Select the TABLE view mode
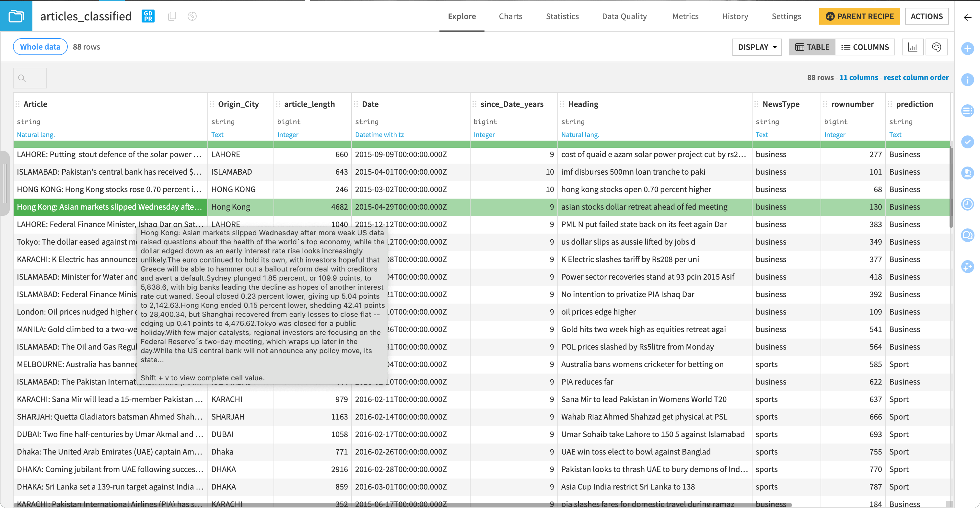 (x=812, y=47)
